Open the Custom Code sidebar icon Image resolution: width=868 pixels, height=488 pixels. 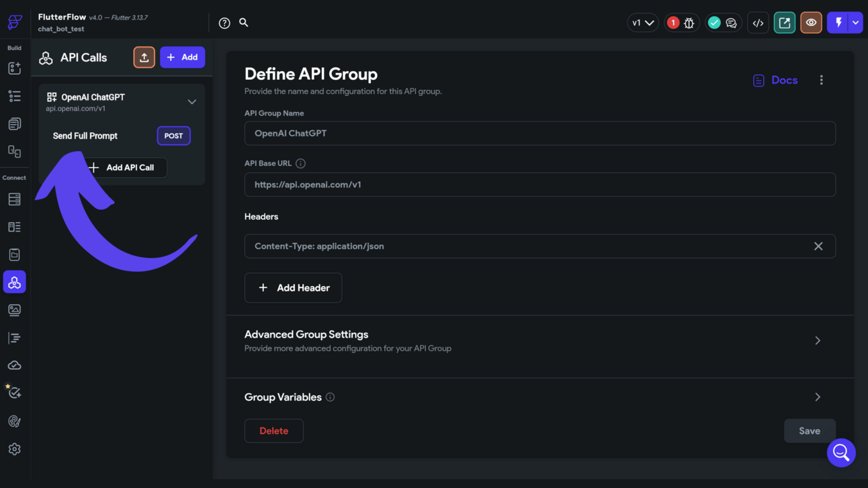(14, 338)
